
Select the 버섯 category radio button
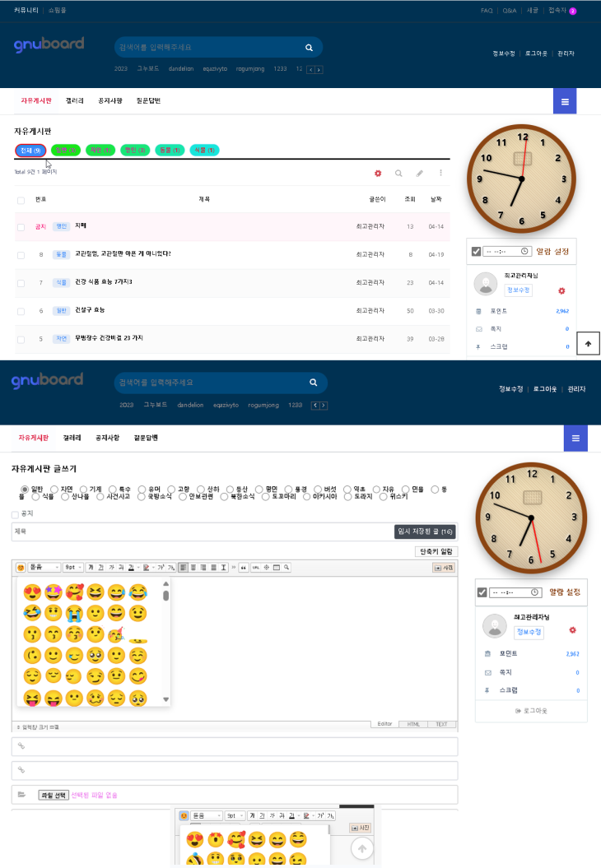pos(318,490)
